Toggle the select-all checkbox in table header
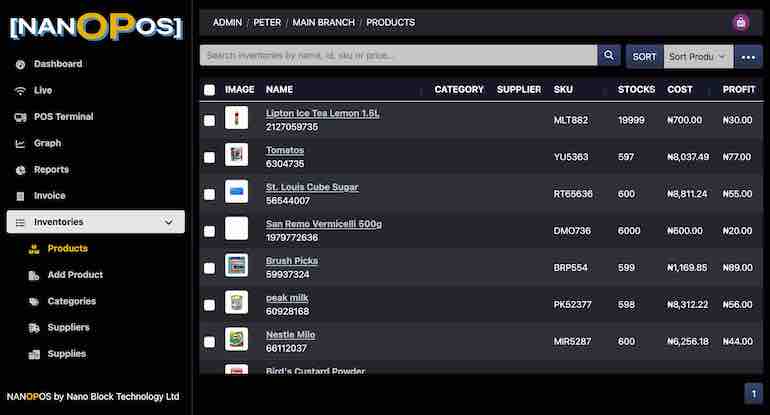770x415 pixels. [x=209, y=90]
